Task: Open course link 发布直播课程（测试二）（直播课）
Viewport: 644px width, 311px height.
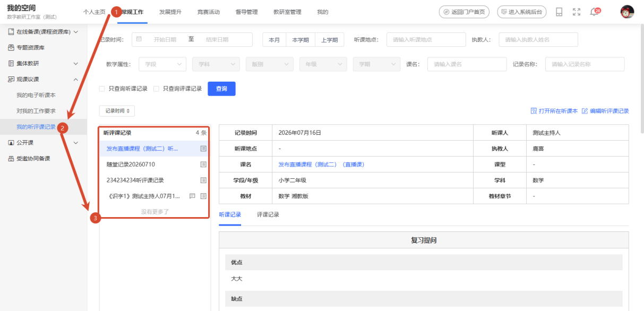Action: pyautogui.click(x=321, y=165)
